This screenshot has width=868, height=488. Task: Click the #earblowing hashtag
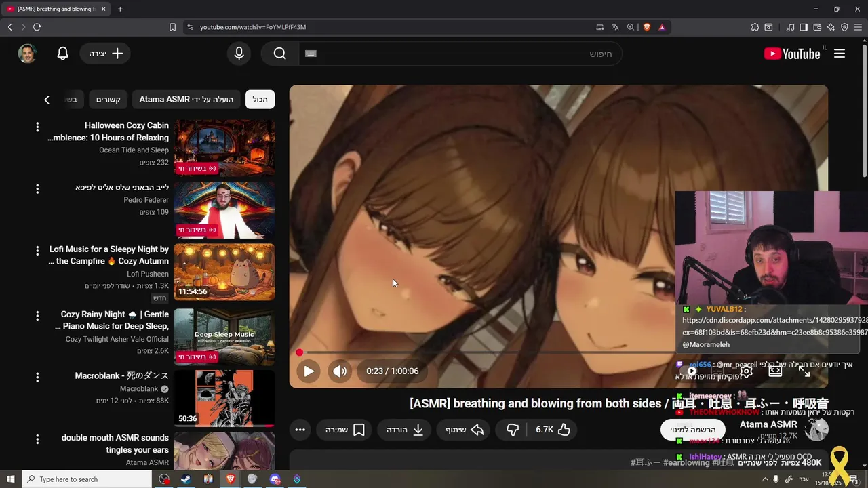coord(687,462)
